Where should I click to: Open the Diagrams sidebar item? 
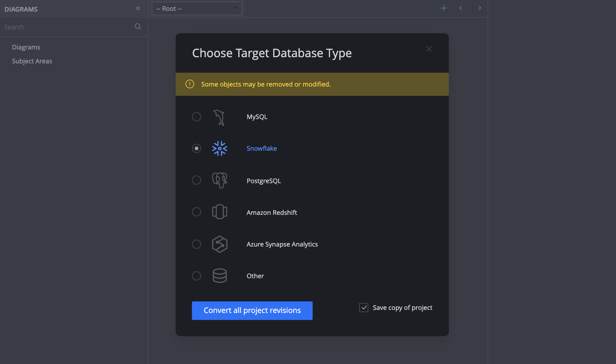click(26, 47)
